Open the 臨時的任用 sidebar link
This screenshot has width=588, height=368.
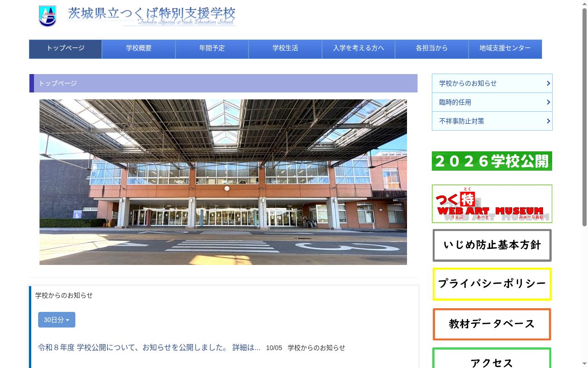pyautogui.click(x=492, y=102)
